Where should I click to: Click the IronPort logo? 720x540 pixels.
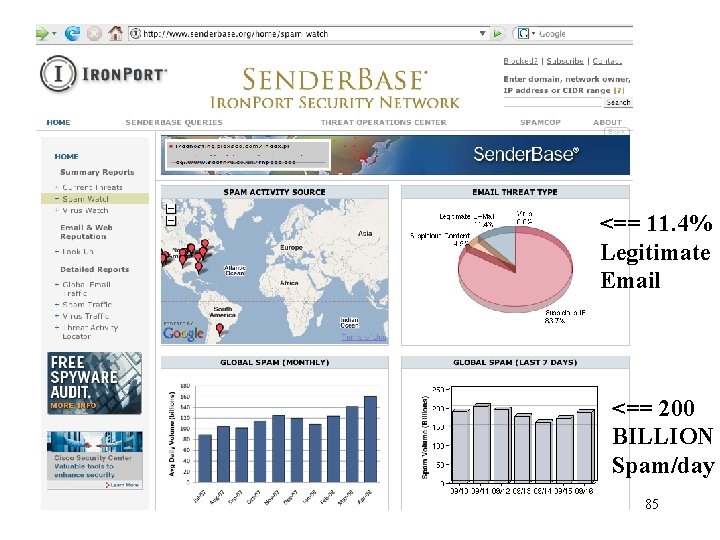[x=104, y=74]
